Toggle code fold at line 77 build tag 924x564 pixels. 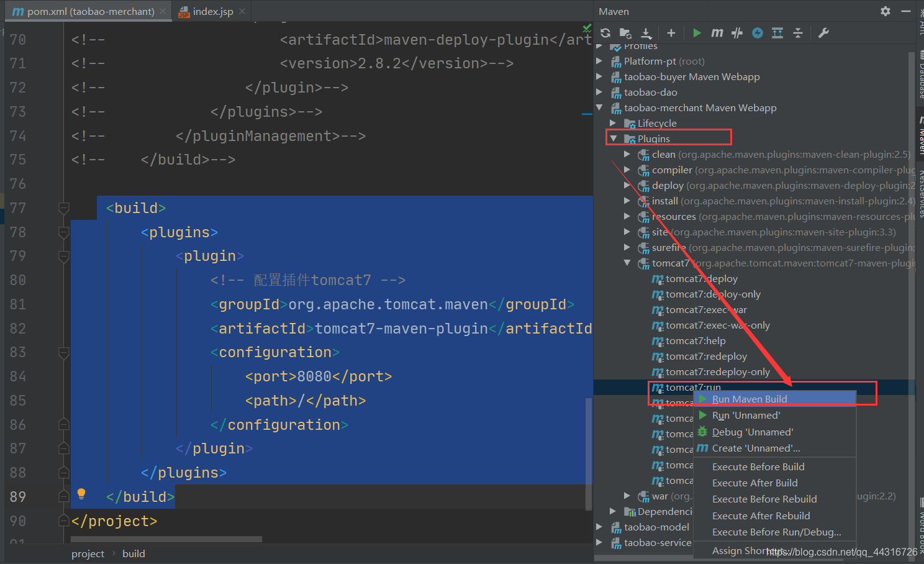pyautogui.click(x=63, y=208)
